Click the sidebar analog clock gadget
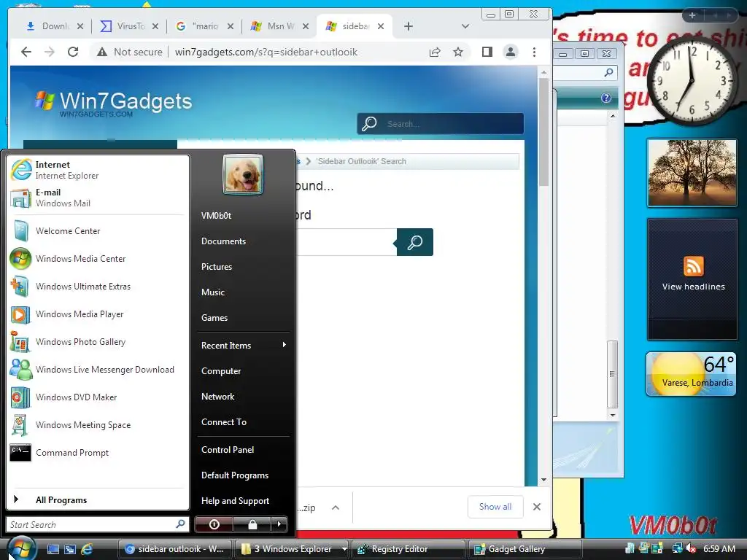This screenshot has height=560, width=747. point(692,80)
